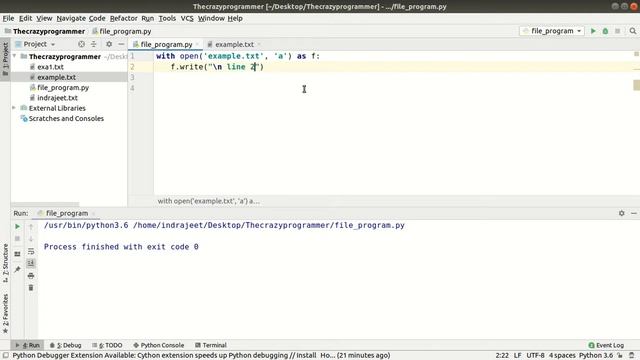
Task: Select exa1.txt in project tree
Action: (x=50, y=67)
